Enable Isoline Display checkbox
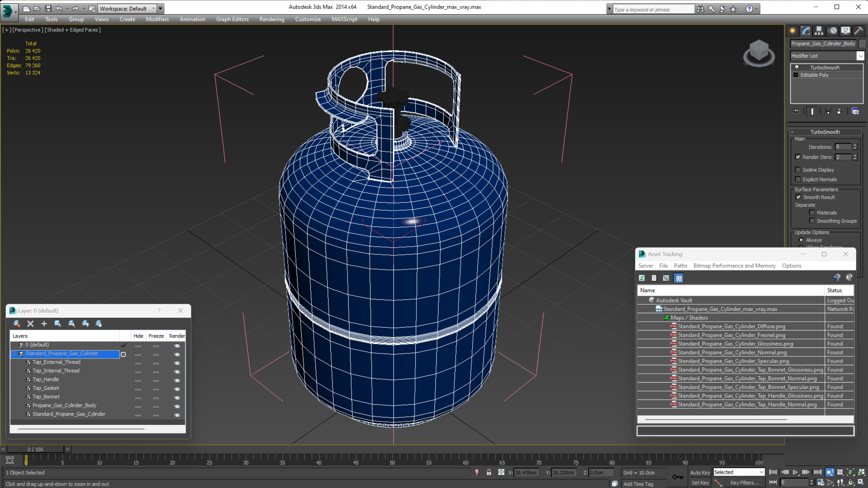Viewport: 868px width, 488px height. tap(798, 170)
